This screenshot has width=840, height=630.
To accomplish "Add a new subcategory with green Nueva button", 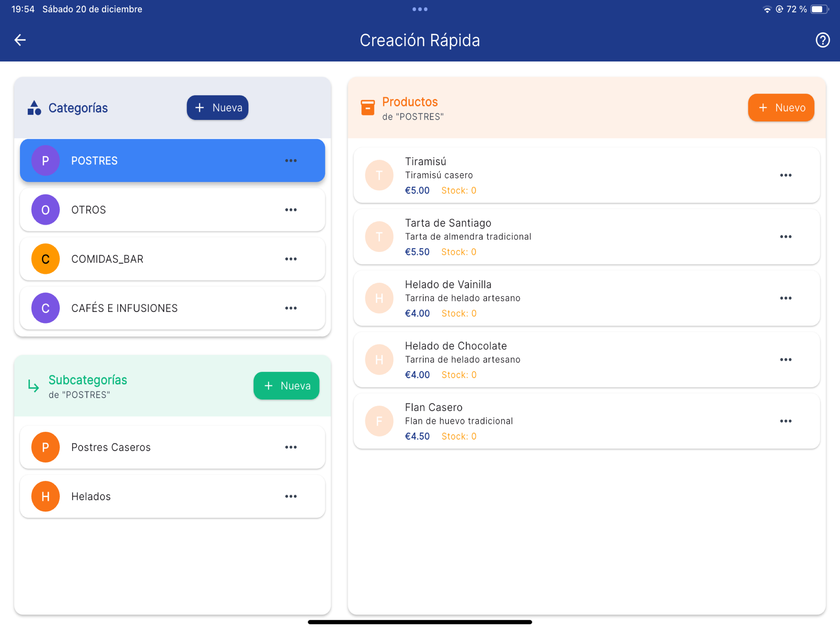I will pos(286,386).
